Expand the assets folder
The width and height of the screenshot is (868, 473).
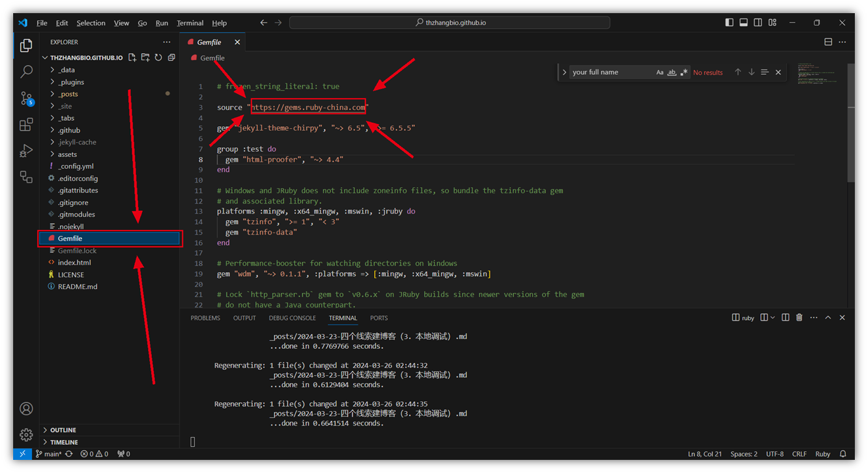pyautogui.click(x=110, y=154)
